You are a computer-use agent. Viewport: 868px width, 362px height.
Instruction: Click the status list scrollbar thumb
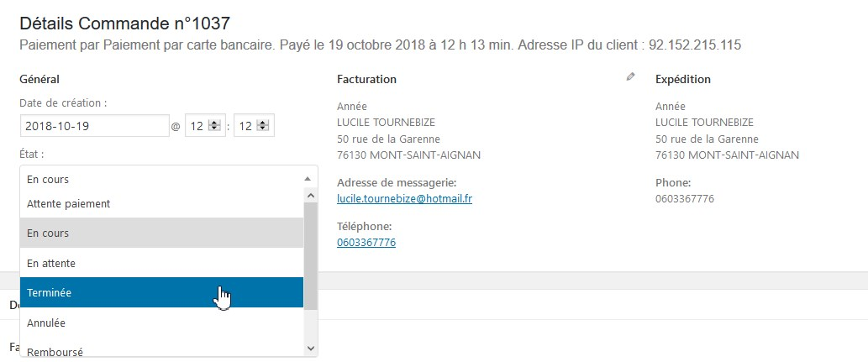pyautogui.click(x=311, y=255)
